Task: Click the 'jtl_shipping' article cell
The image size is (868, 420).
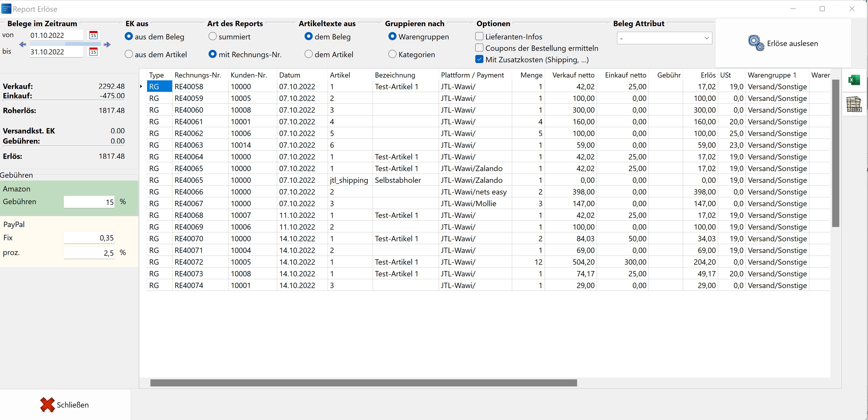Action: 350,180
